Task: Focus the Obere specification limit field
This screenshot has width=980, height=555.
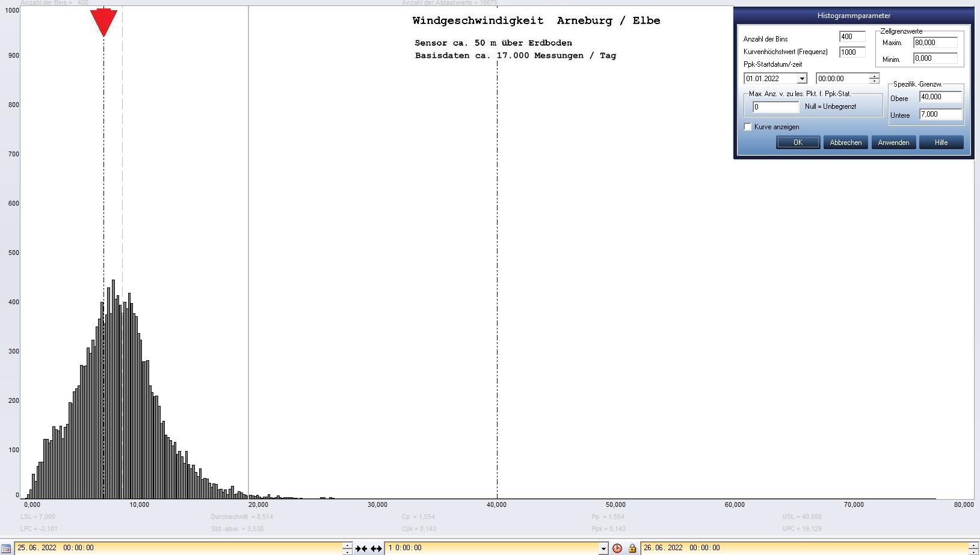Action: coord(940,97)
